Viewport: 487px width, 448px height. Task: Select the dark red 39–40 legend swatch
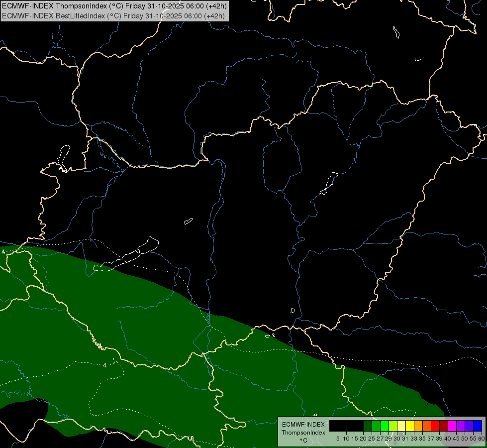[x=444, y=426]
